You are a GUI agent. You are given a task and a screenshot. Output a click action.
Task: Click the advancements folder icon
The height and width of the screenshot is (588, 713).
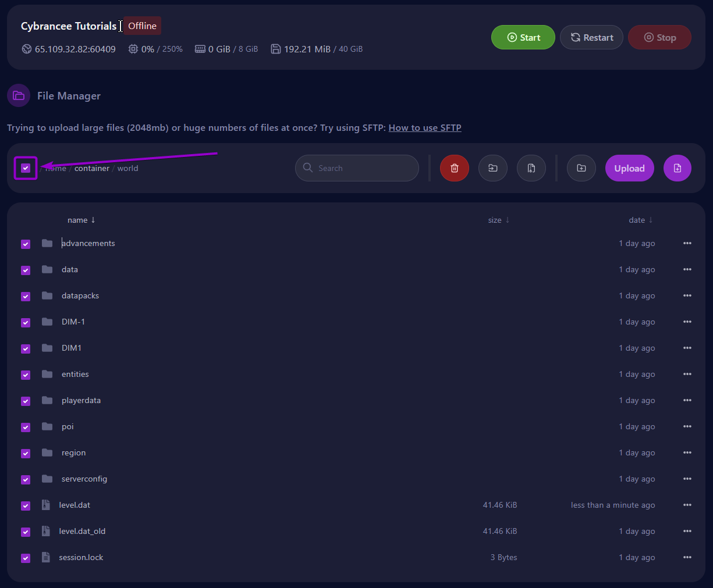(x=47, y=243)
